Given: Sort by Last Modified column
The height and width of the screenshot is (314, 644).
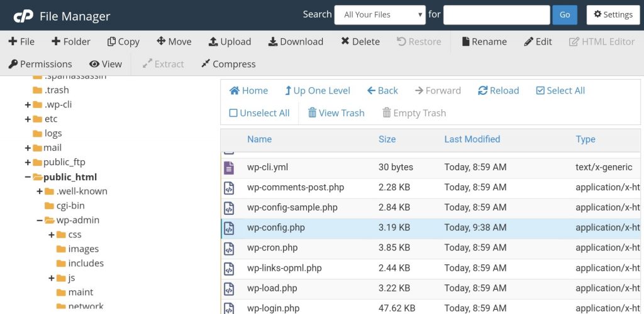Looking at the screenshot, I should (x=472, y=139).
